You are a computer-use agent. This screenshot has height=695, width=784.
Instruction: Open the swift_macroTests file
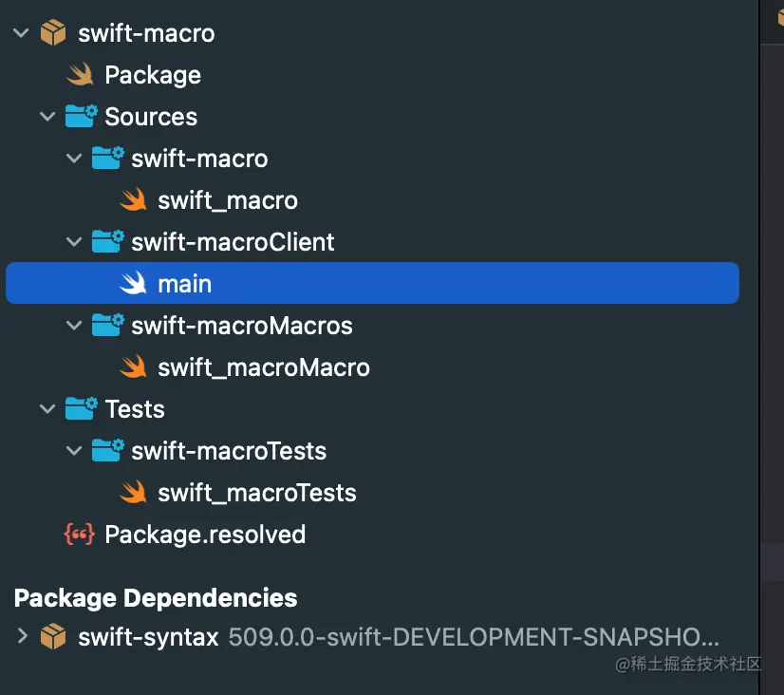click(x=256, y=493)
